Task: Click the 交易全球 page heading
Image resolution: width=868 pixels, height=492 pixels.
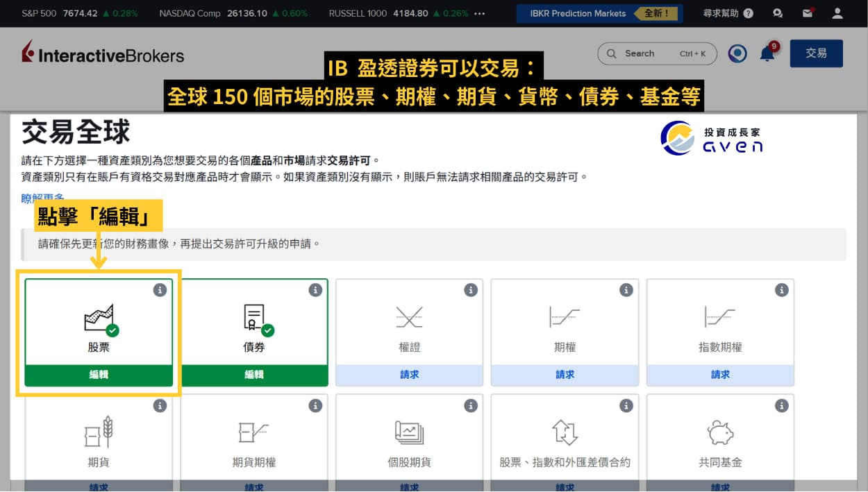Action: (76, 132)
